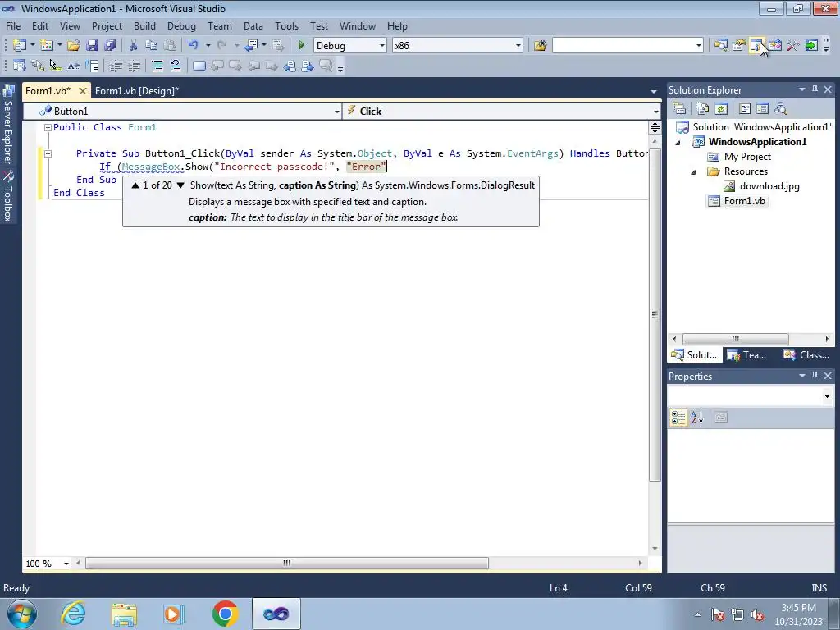Decrease line indent with the toolbar icon
This screenshot has width=840, height=630.
point(116,66)
